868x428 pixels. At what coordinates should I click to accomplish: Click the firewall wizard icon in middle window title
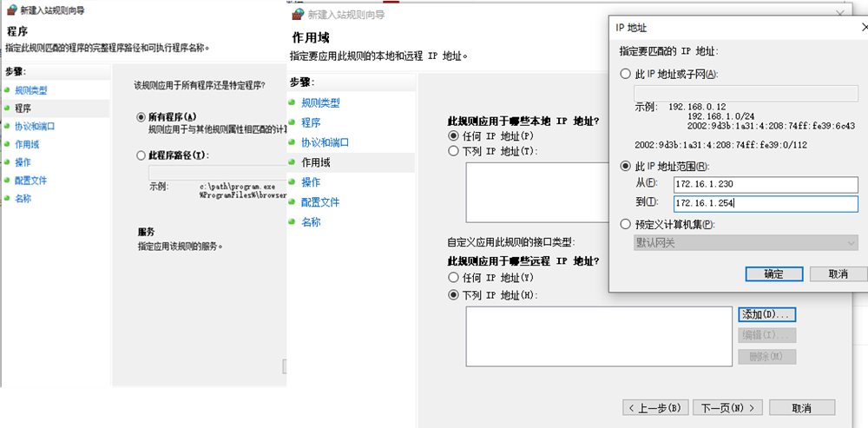[x=297, y=15]
